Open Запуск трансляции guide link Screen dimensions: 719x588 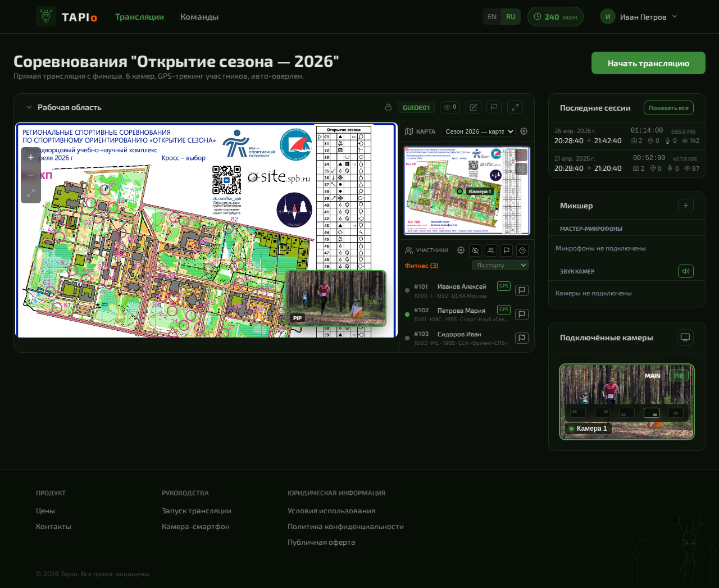(197, 510)
